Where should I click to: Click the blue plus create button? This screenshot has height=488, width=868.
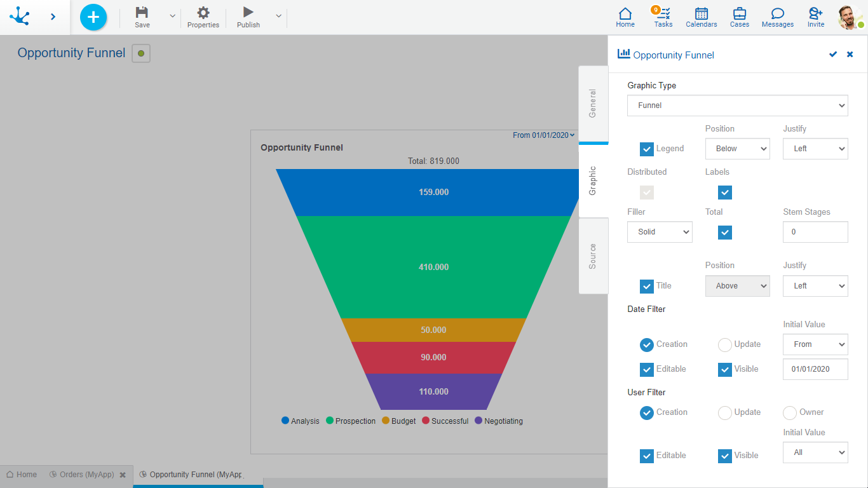pyautogui.click(x=93, y=17)
